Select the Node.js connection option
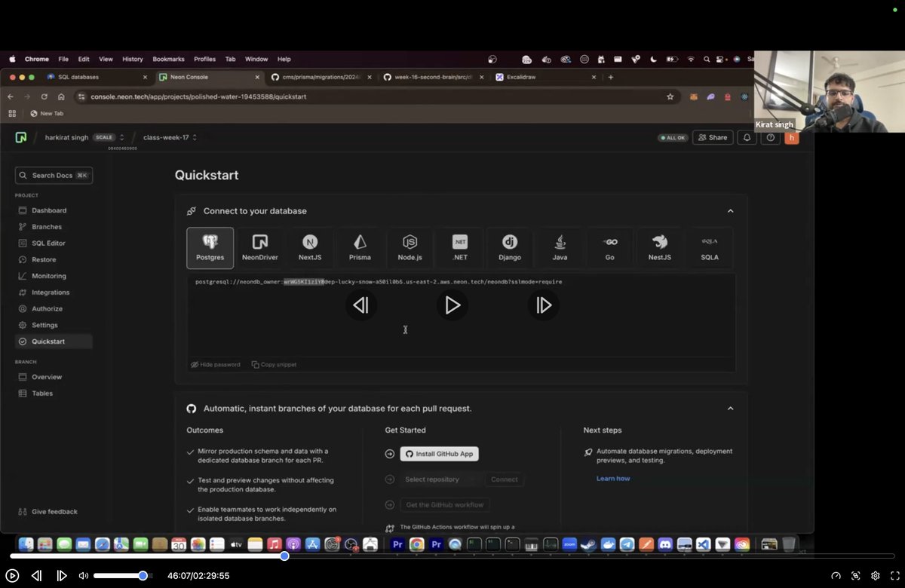Screen dimensions: 905x588 point(410,248)
